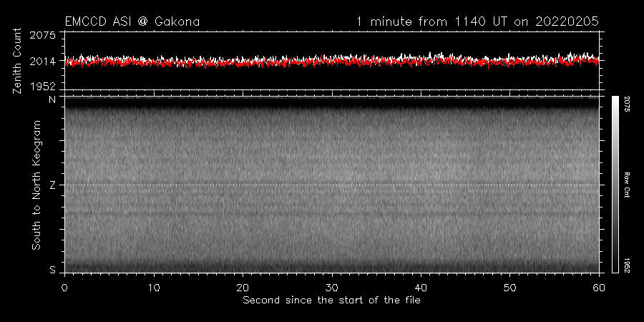
Task: Click the title text 'EMCCD ASI @ Gakona'
Action: [132, 21]
